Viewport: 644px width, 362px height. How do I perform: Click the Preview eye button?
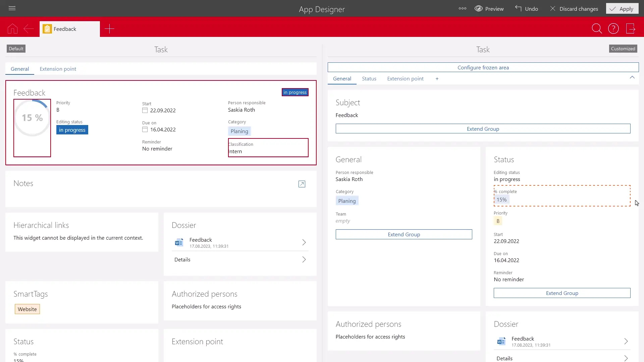[x=489, y=9]
